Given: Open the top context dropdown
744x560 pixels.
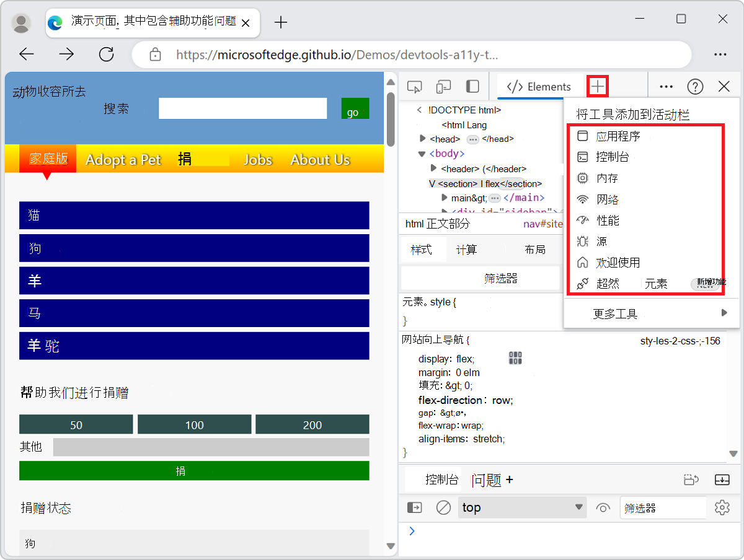Looking at the screenshot, I should point(522,507).
